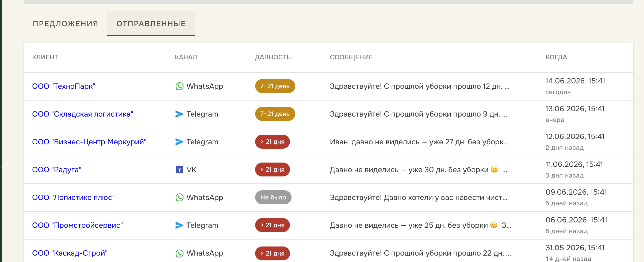The image size is (644, 262).
Task: Click WhatsApp icon in ТехноПарк row
Action: click(x=179, y=86)
